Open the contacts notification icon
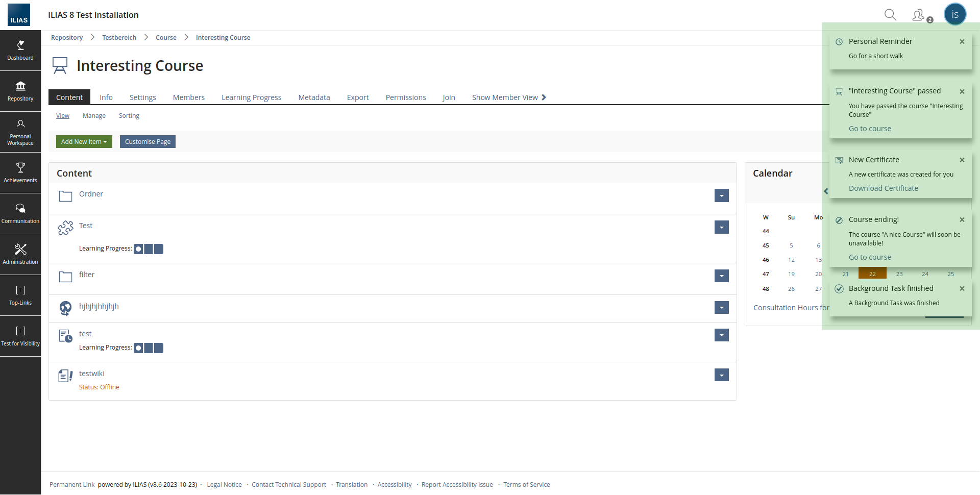The width and height of the screenshot is (980, 495). [919, 15]
